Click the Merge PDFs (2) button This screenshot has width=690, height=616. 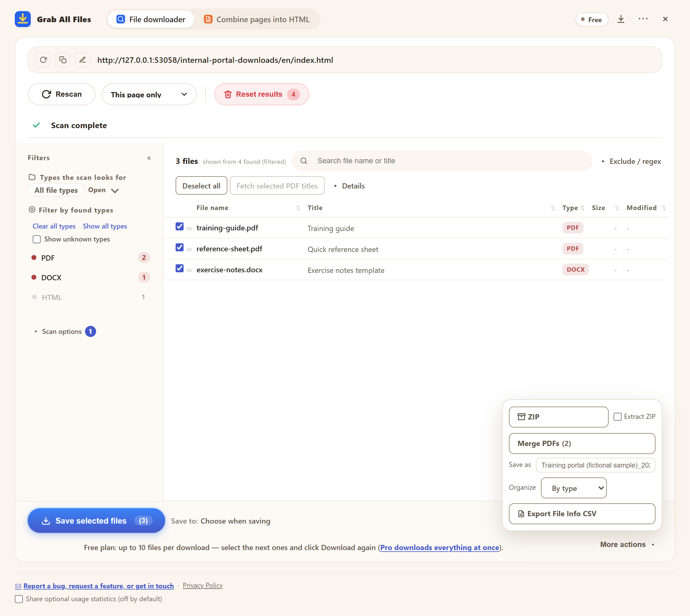(x=582, y=444)
